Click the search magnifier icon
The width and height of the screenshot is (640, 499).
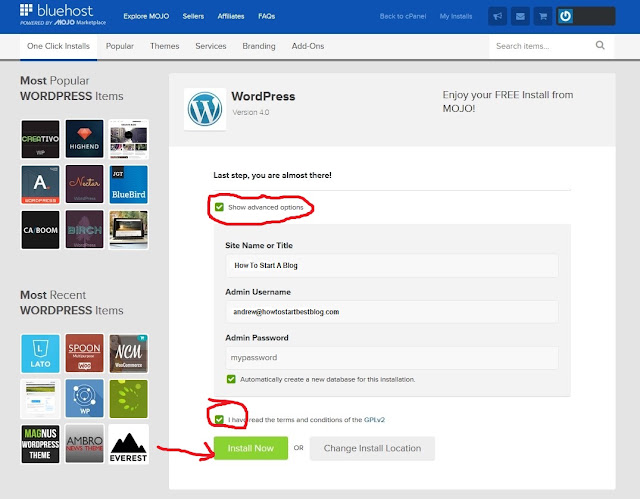click(x=600, y=45)
